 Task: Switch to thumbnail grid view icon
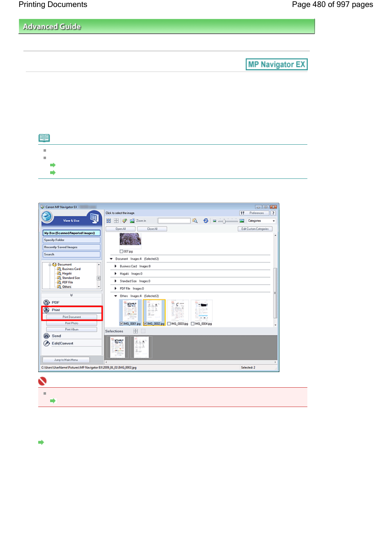coord(108,221)
